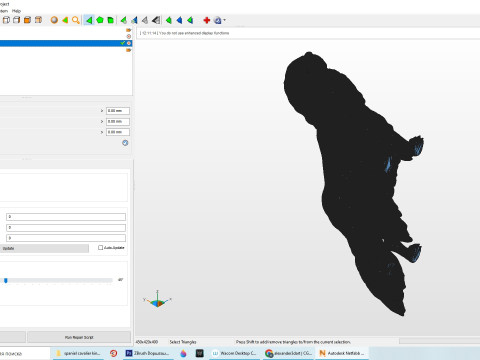This screenshot has width=480, height=360.
Task: Activate the orange magnifier zoom tool
Action: (76, 20)
